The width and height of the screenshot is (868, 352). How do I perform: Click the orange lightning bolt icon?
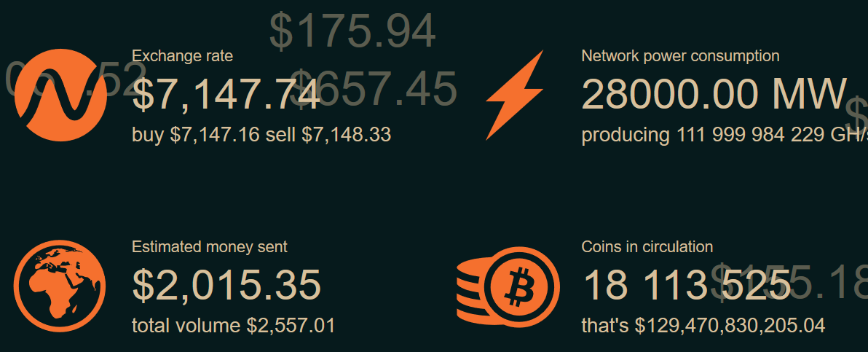click(515, 95)
